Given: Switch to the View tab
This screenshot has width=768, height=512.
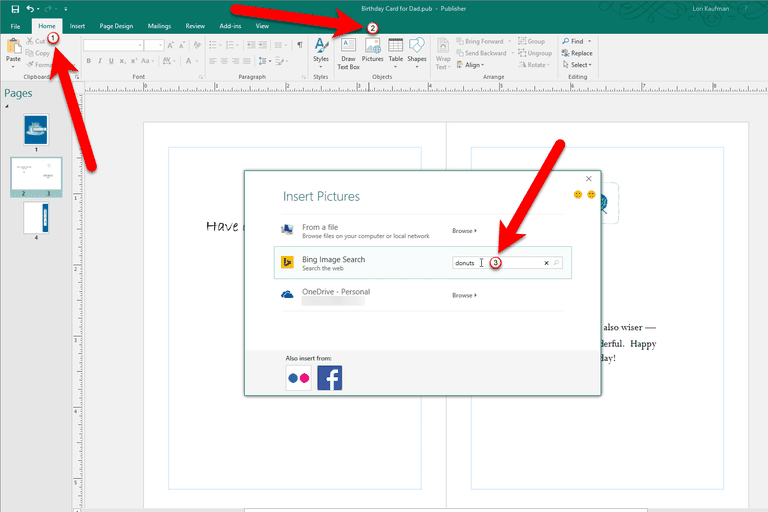Looking at the screenshot, I should tap(262, 26).
